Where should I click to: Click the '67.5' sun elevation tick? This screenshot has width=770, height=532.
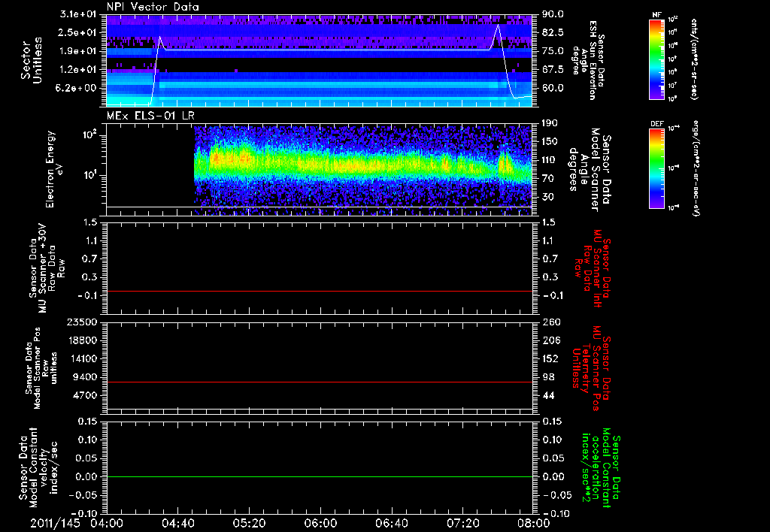(553, 70)
